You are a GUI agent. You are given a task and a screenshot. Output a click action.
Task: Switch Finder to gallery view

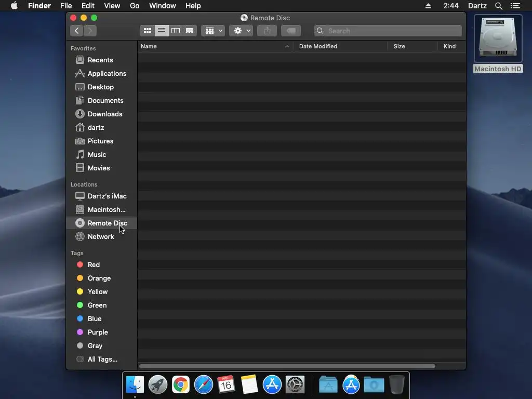point(190,31)
